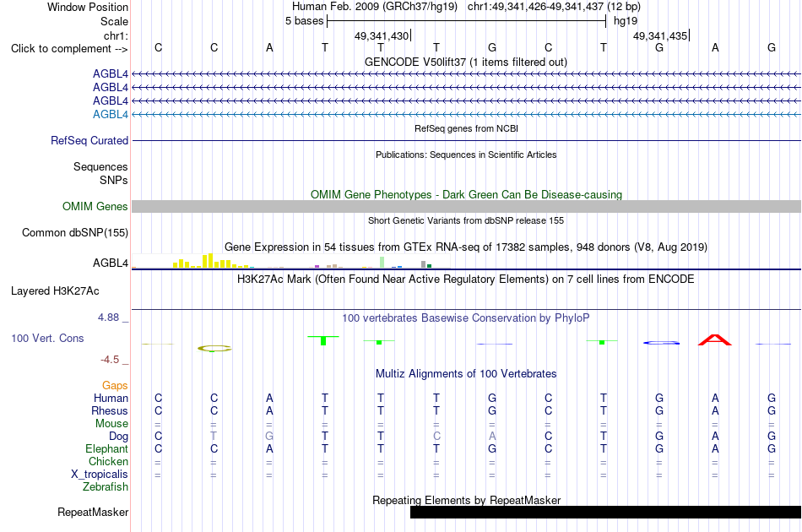This screenshot has width=802, height=532.
Task: Click '100 vertebrates Basewise Conservation by PhyloP' title
Action: 466,318
